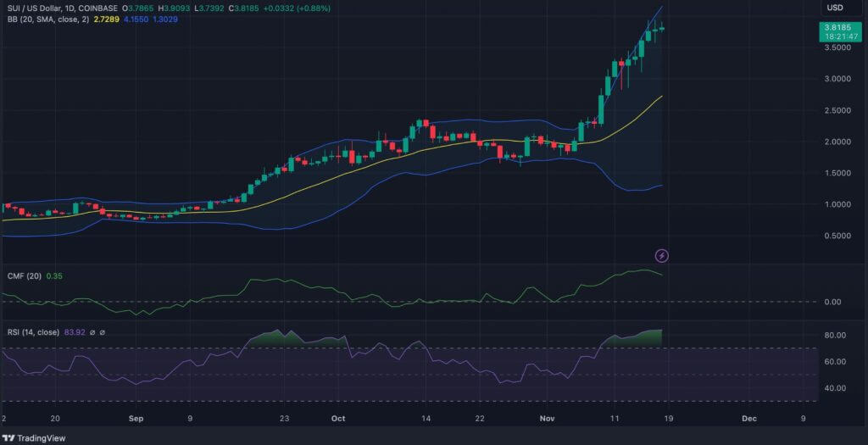Click the CMF 0.00 axis label
The width and height of the screenshot is (868, 445).
tap(833, 303)
